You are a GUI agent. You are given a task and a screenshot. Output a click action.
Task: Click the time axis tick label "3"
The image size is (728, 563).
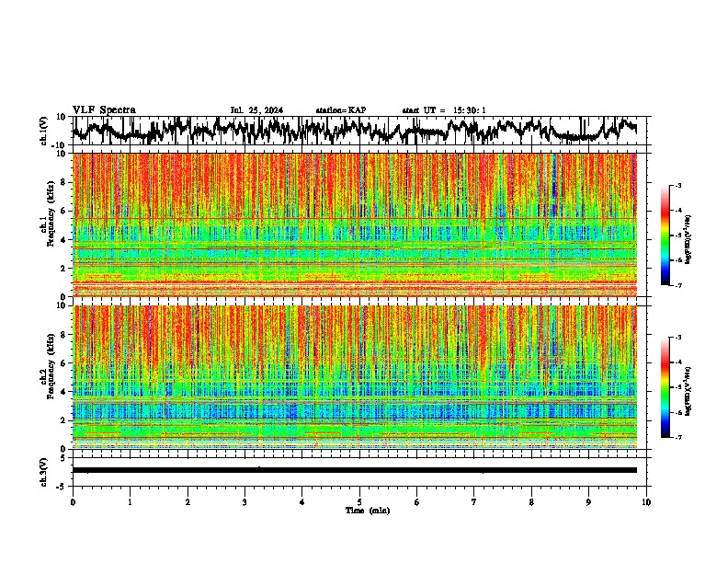click(x=245, y=502)
